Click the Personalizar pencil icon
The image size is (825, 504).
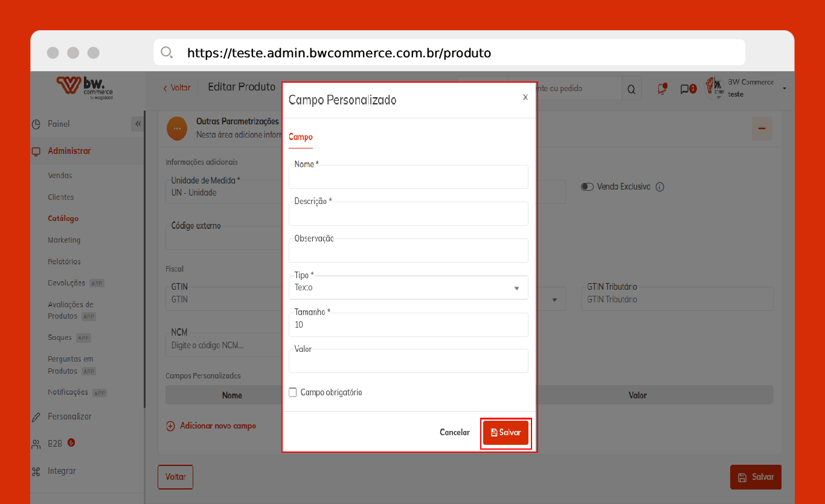point(36,416)
